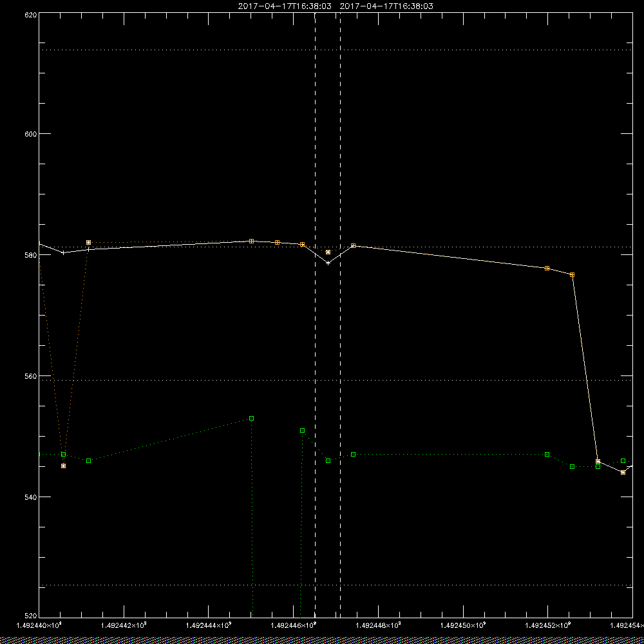Pick the highest green square marker near 553
Image resolution: width=644 pixels, height=644 pixels.
[x=251, y=418]
